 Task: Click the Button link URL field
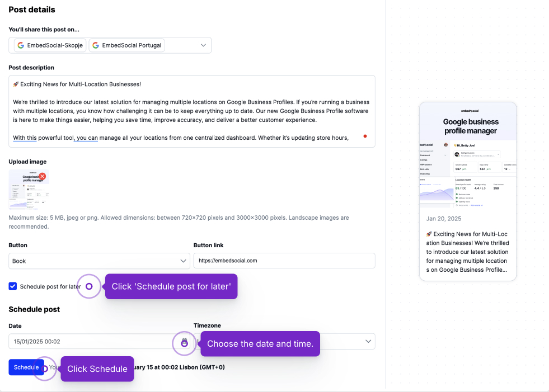tap(284, 261)
